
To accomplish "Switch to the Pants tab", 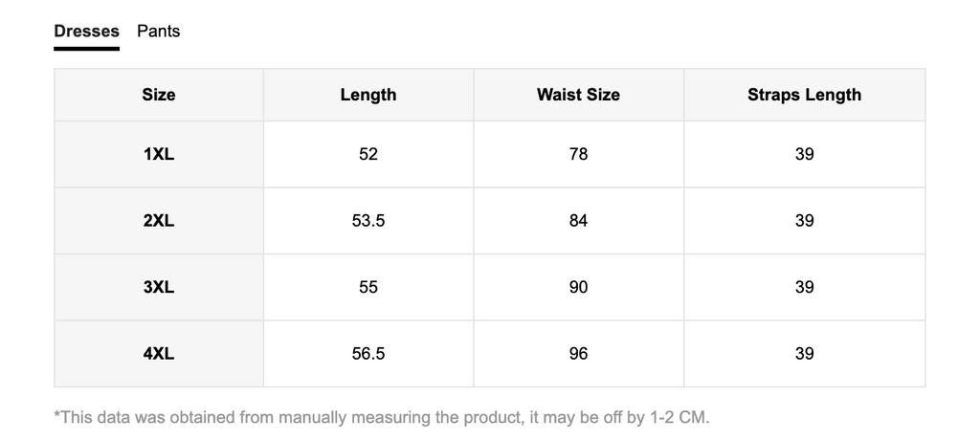I will click(x=158, y=32).
